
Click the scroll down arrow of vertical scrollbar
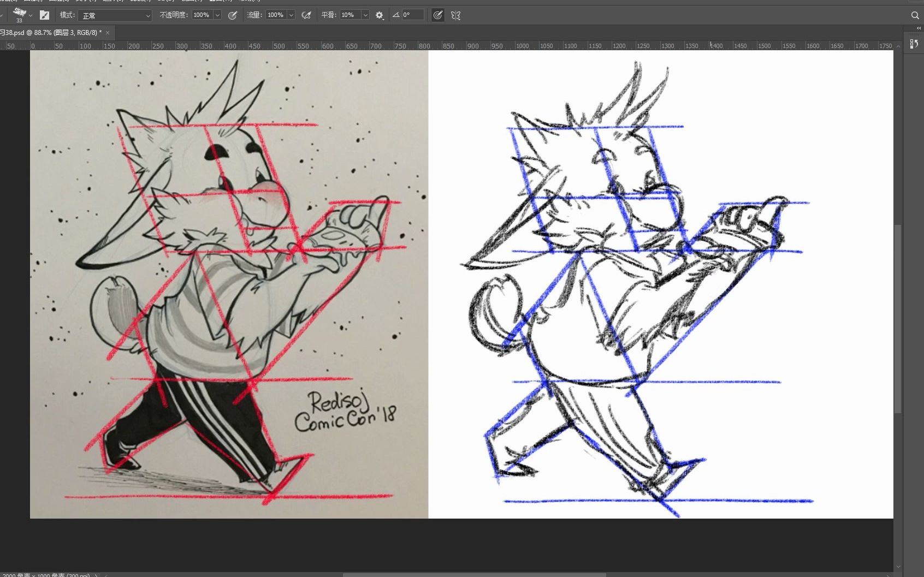pyautogui.click(x=898, y=567)
